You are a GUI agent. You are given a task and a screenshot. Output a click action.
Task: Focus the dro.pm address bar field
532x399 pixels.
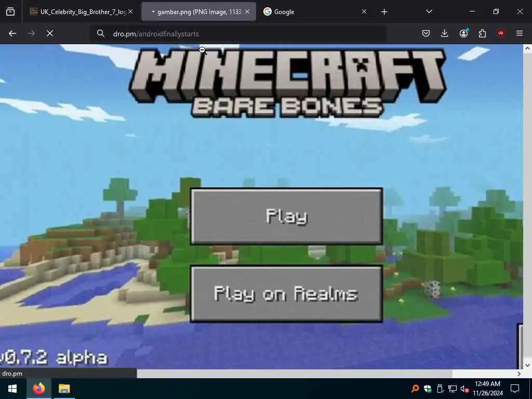click(x=237, y=34)
